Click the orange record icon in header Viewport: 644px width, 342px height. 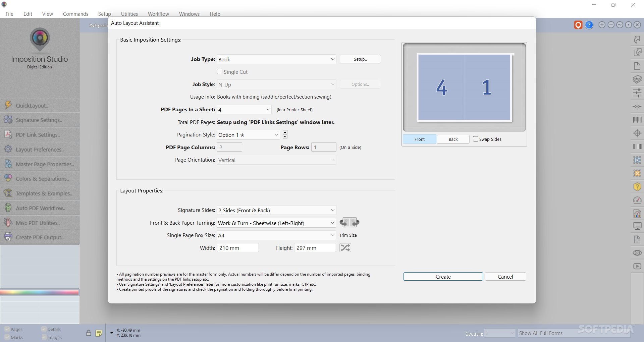point(578,25)
